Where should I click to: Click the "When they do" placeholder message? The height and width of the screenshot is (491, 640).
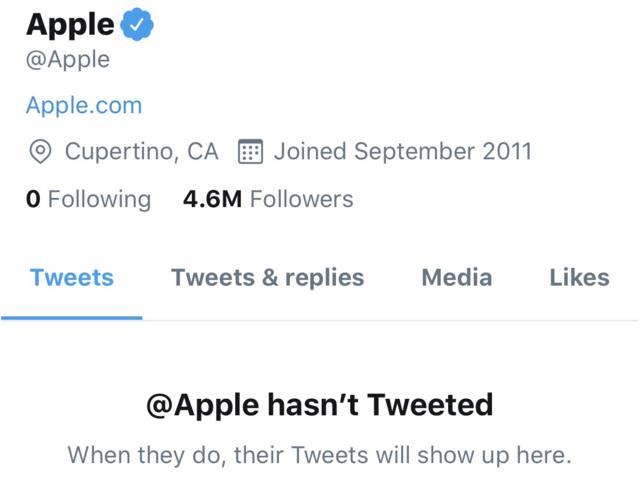click(x=320, y=455)
